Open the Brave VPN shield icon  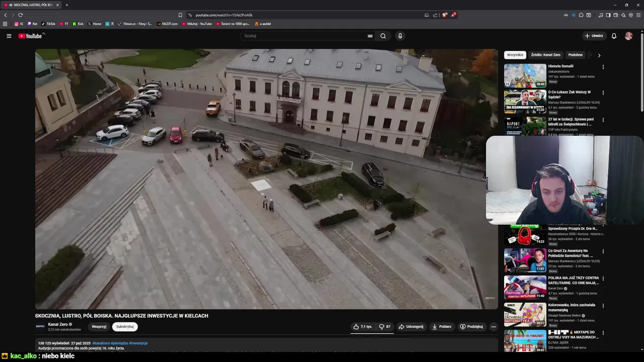(631, 15)
